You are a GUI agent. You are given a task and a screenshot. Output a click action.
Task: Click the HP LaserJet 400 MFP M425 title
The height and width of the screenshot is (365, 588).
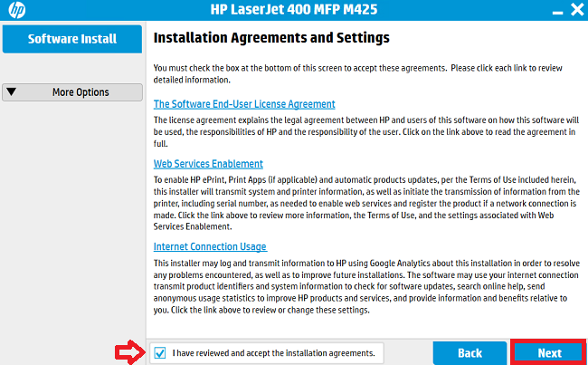(x=294, y=9)
